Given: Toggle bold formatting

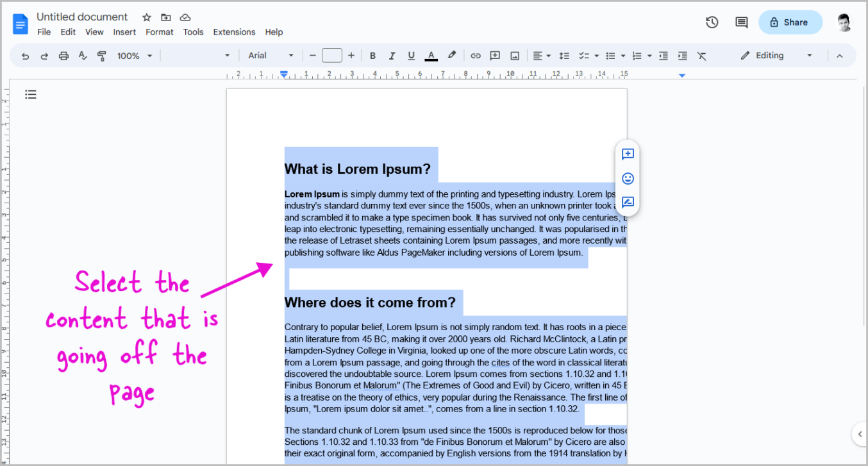Looking at the screenshot, I should click(372, 56).
